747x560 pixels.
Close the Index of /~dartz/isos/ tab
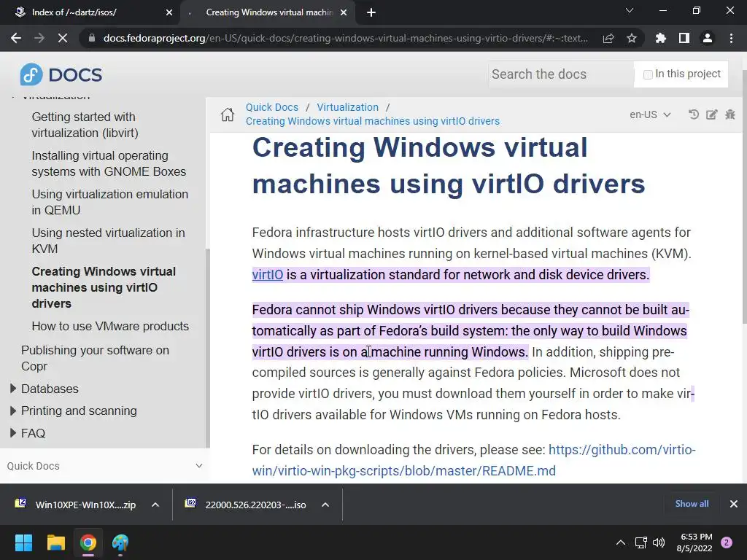[169, 12]
